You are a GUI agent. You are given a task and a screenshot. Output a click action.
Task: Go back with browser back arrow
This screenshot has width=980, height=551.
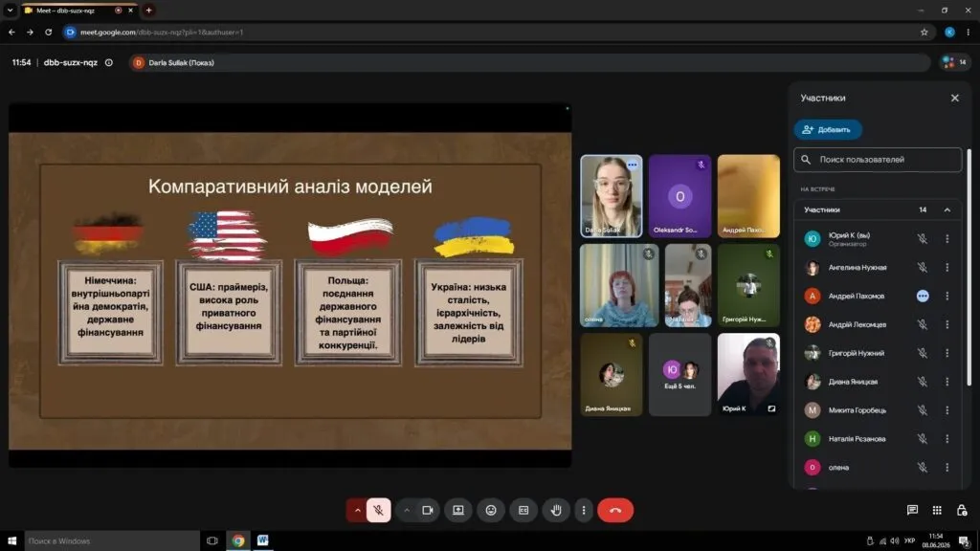tap(11, 32)
